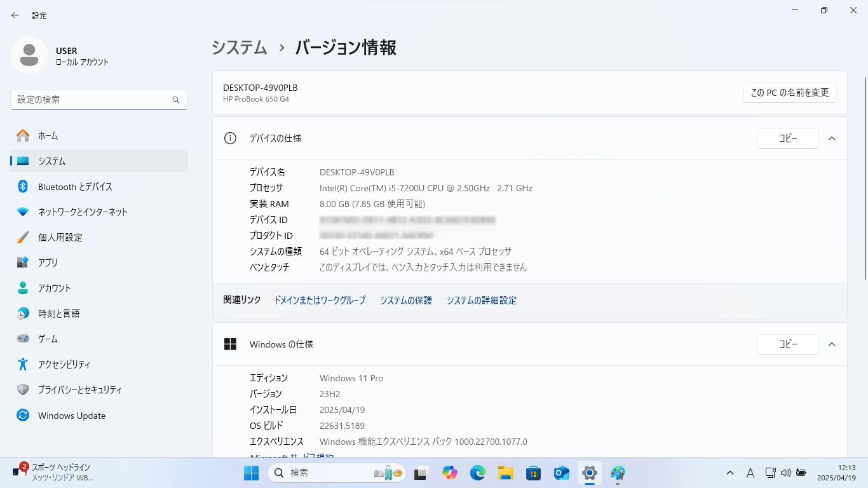Open the アプリ settings category
The height and width of the screenshot is (488, 868).
click(x=99, y=262)
